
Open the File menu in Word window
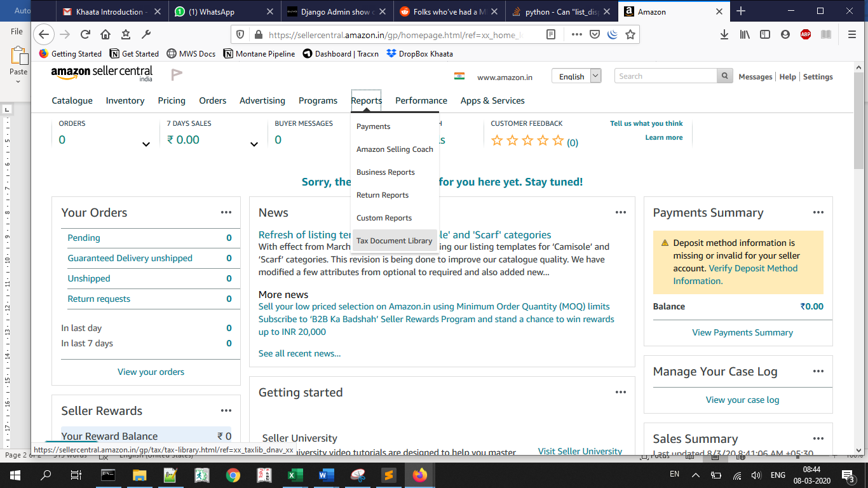17,31
